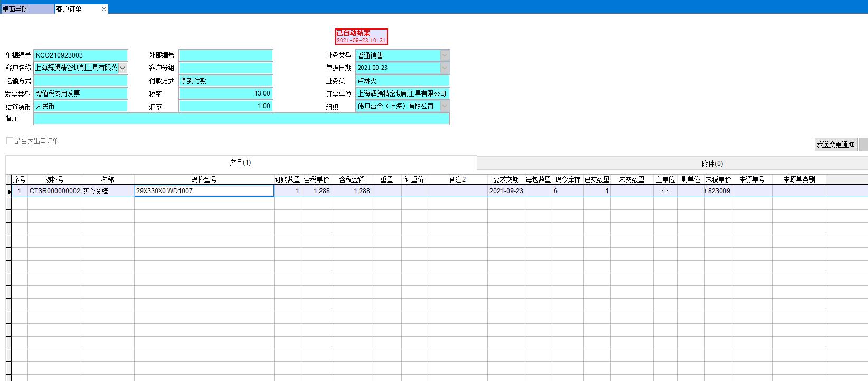Expand the 业务类型 dropdown
This screenshot has width=868, height=381.
coord(445,55)
